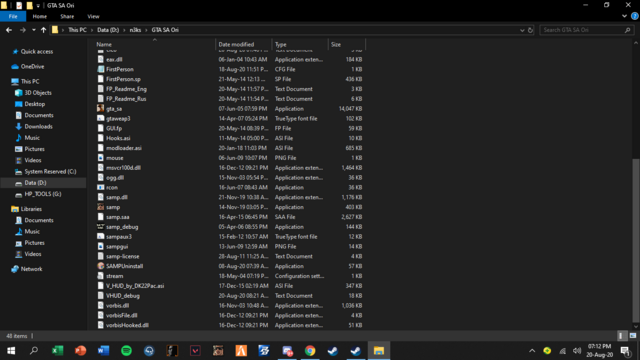Go up one folder level
Image resolution: width=640 pixels, height=360 pixels.
(x=43, y=30)
